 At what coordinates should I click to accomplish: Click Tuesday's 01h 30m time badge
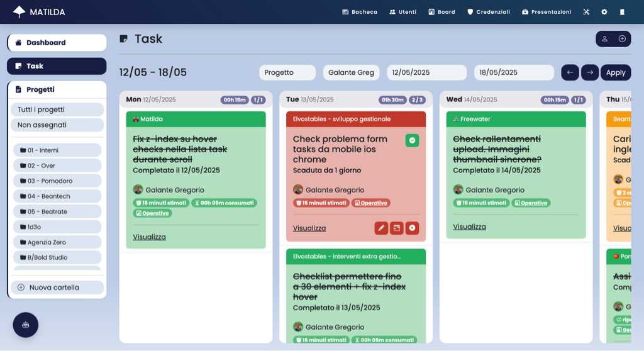tap(392, 100)
